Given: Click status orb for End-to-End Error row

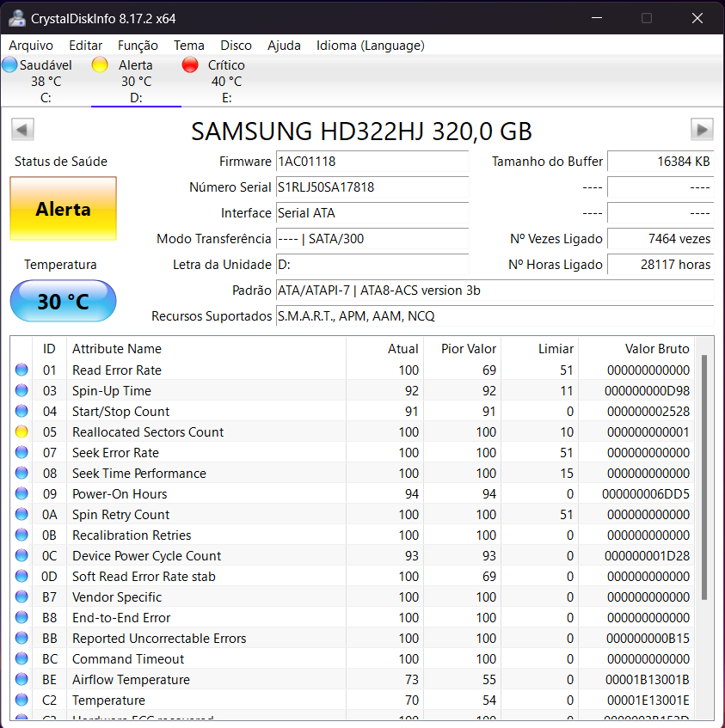Looking at the screenshot, I should tap(22, 617).
